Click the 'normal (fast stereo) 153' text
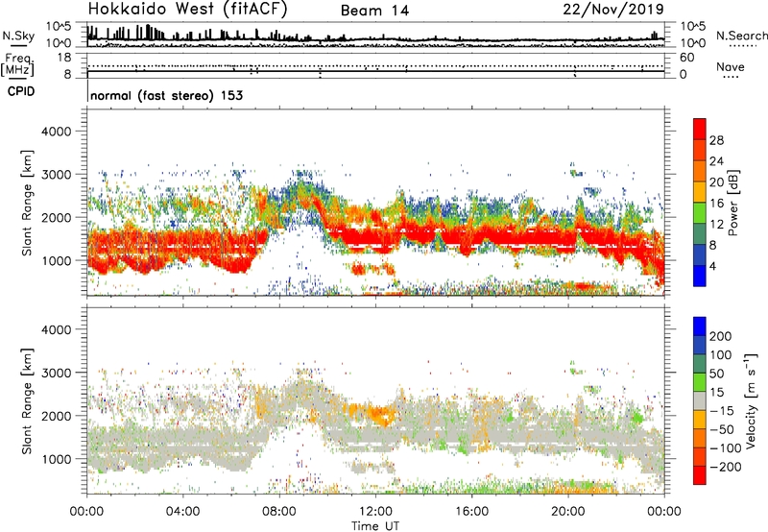The height and width of the screenshot is (532, 768). [166, 95]
